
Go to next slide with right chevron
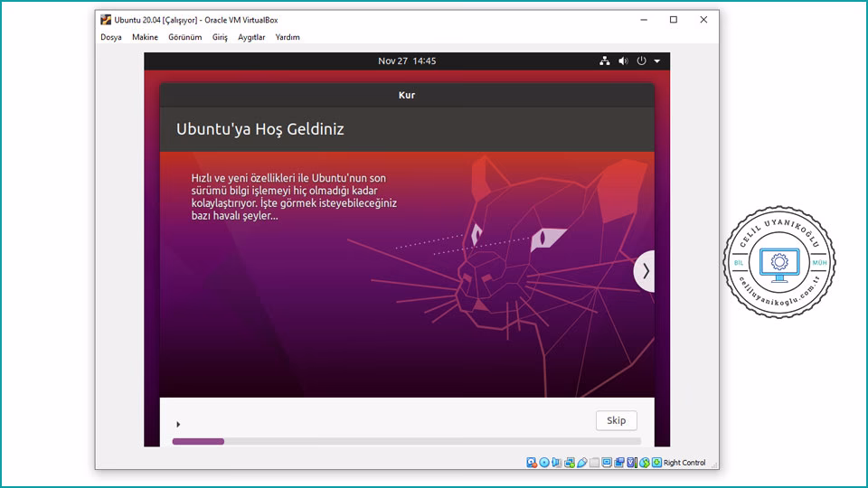pyautogui.click(x=645, y=271)
